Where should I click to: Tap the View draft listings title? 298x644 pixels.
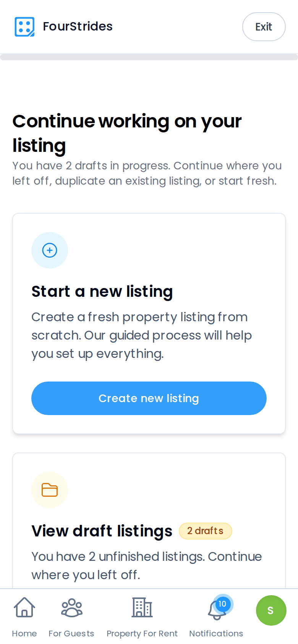click(102, 531)
